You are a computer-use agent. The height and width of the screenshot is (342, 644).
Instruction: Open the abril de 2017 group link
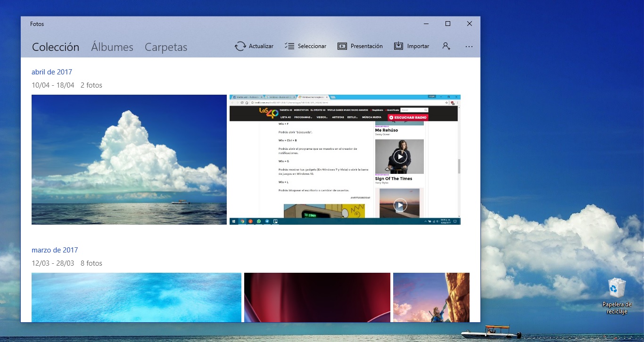tap(52, 72)
